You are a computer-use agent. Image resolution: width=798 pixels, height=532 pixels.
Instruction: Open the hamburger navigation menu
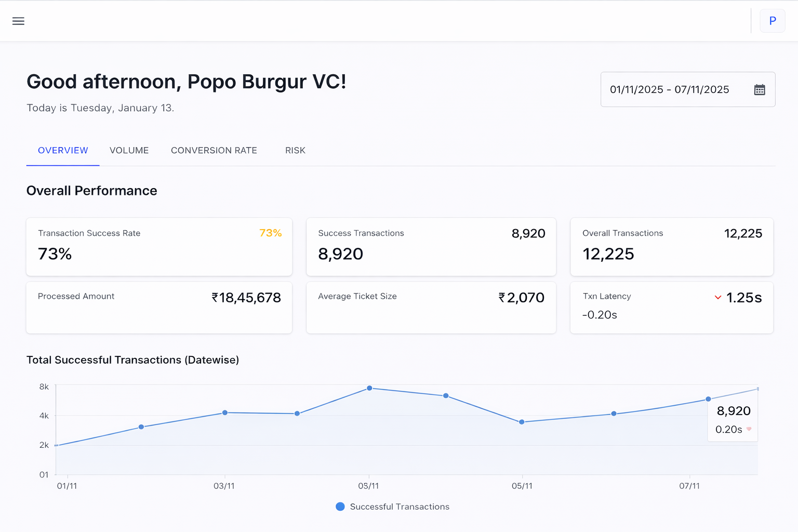click(x=18, y=21)
